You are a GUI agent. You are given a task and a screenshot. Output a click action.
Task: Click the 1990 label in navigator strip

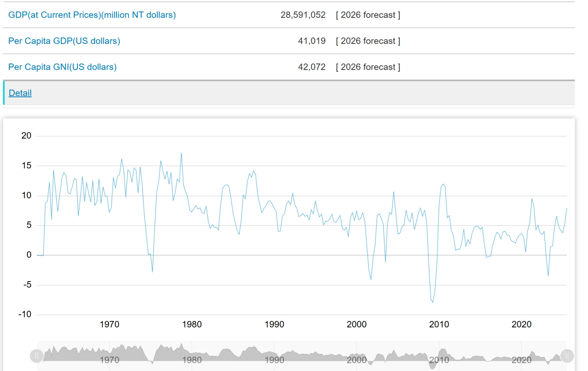pos(274,360)
